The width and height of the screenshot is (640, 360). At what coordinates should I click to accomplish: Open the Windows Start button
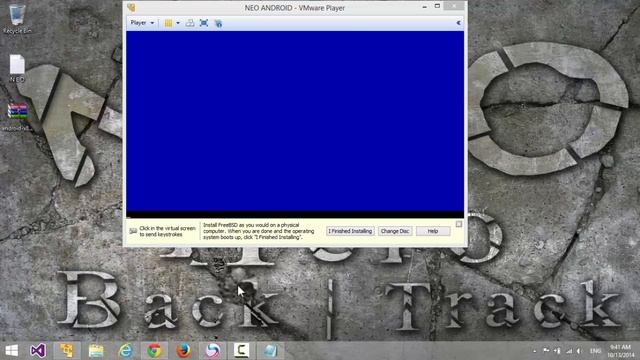(11, 351)
